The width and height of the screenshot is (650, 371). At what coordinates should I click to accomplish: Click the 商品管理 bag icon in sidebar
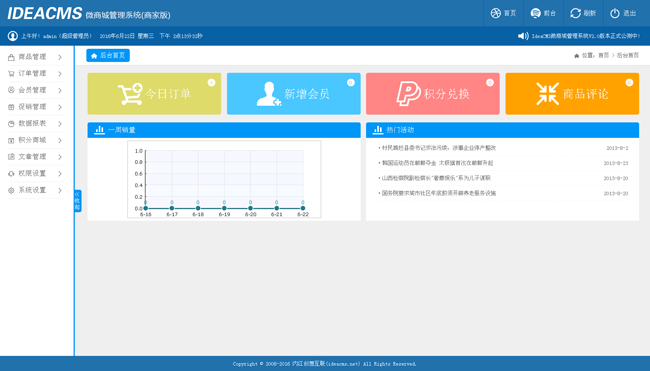click(x=11, y=57)
